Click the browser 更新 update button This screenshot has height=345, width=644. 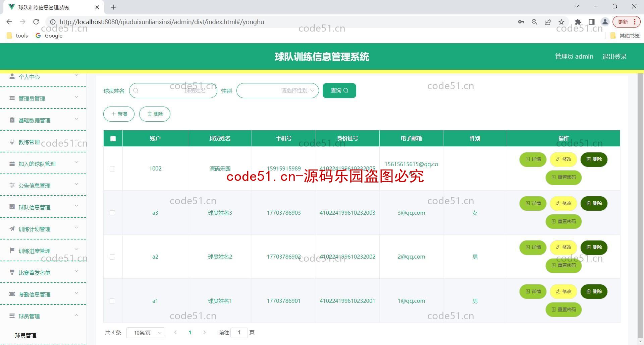coord(627,22)
